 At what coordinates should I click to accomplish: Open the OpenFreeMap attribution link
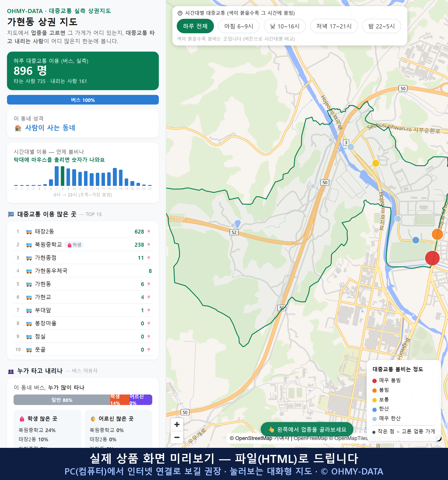(x=311, y=438)
